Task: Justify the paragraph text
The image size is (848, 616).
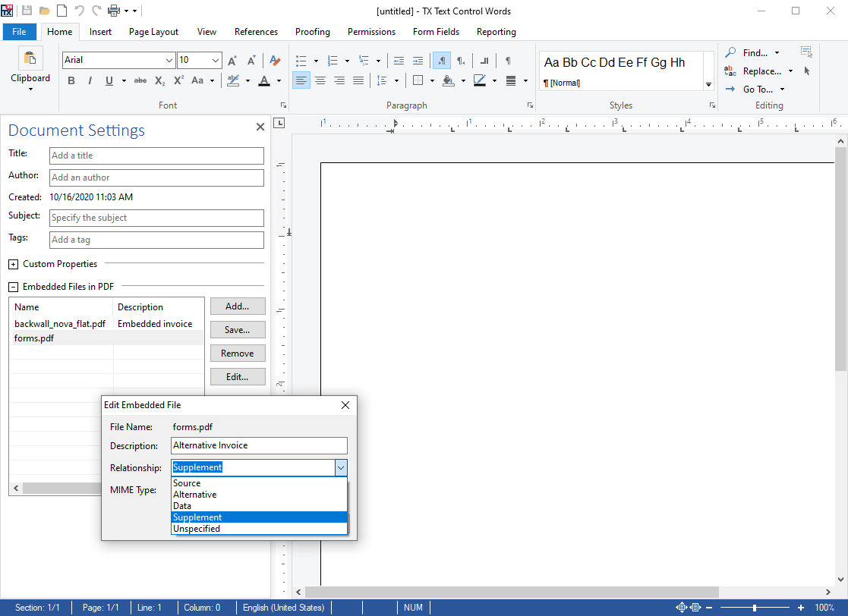Action: 358,80
